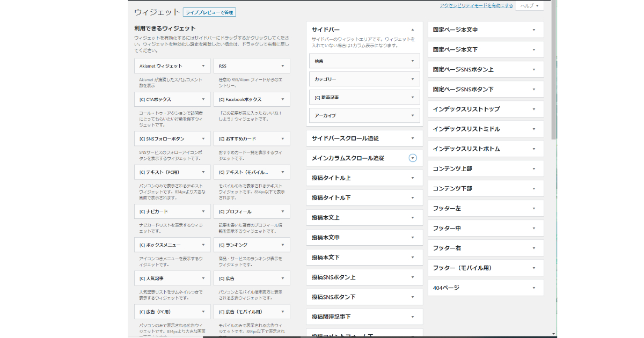Expand the [C] 新着記事 sidebar widget
The width and height of the screenshot is (644, 338).
tap(412, 98)
